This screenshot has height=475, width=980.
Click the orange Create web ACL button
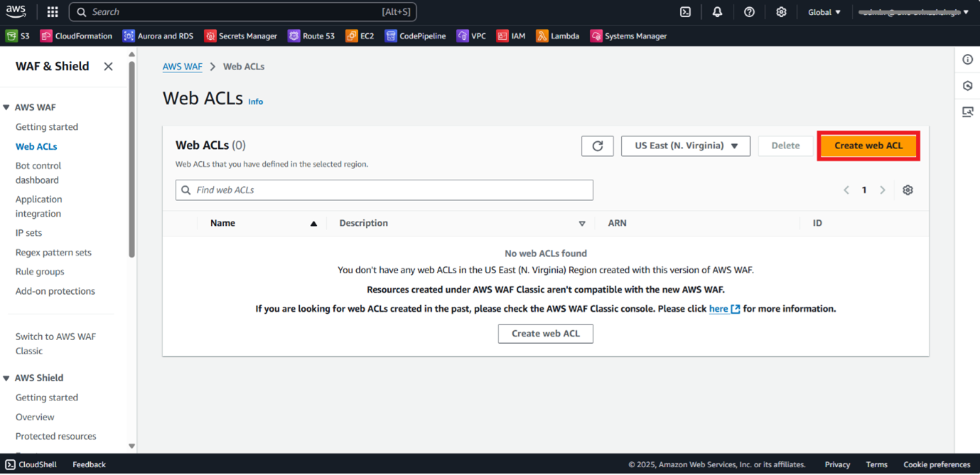868,146
